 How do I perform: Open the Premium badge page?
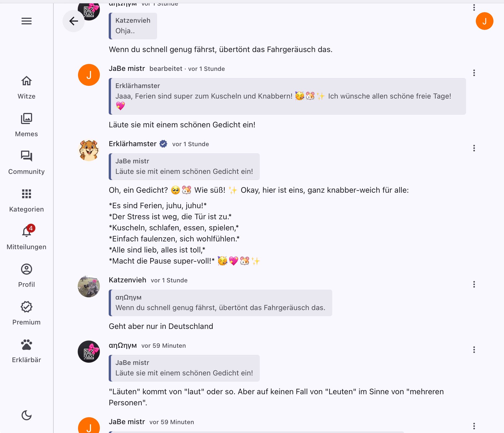point(27,313)
